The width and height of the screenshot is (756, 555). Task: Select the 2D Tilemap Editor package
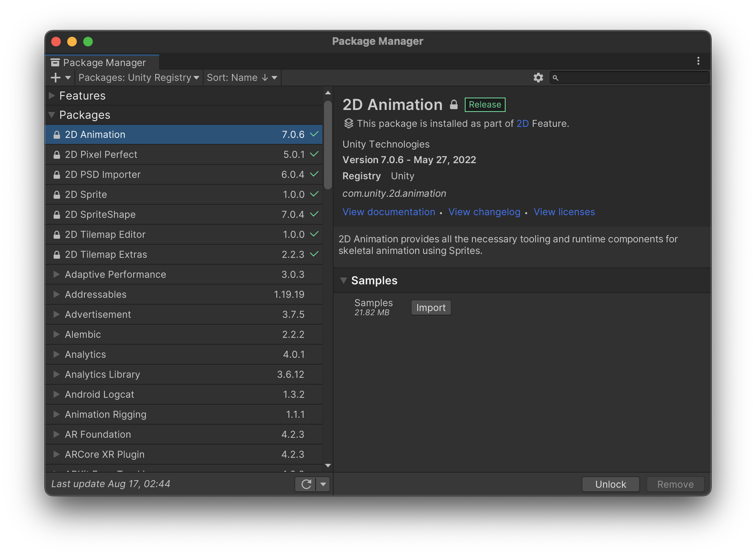coord(184,235)
